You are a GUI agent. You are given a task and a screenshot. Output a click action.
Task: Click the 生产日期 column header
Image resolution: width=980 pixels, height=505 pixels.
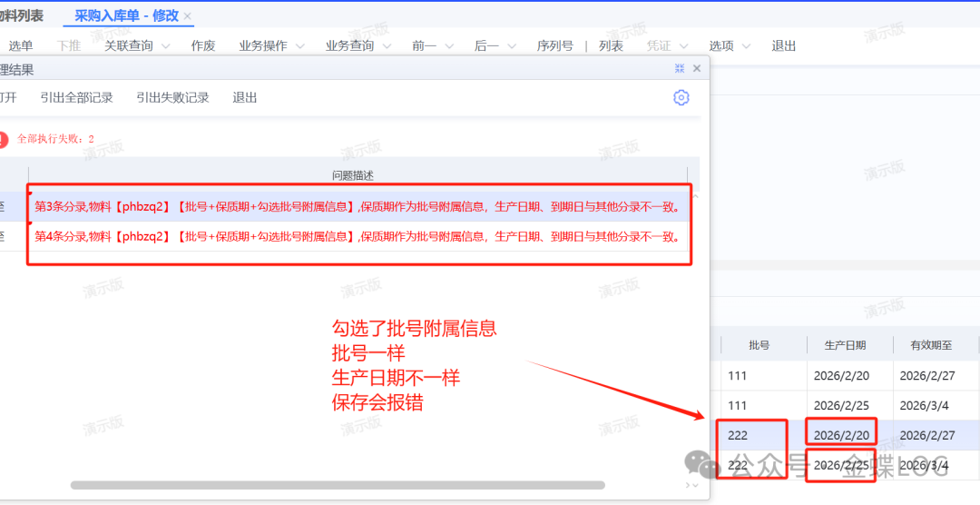coord(844,345)
